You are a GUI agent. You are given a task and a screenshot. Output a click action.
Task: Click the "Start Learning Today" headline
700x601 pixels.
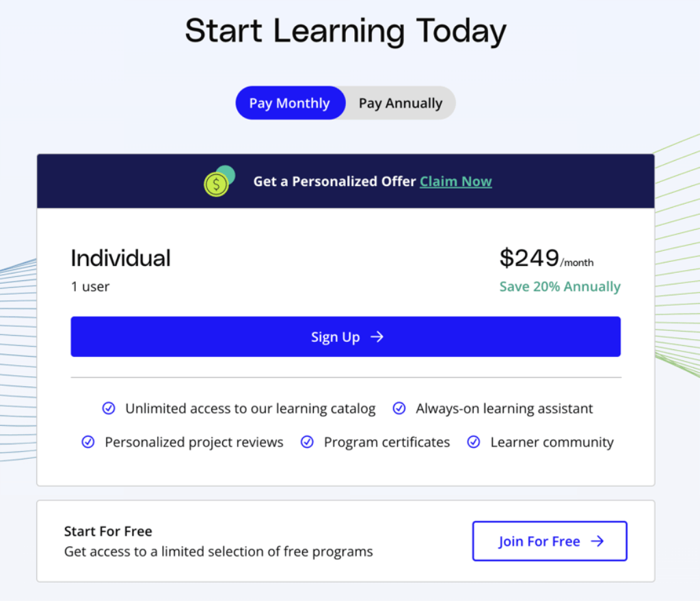point(345,31)
